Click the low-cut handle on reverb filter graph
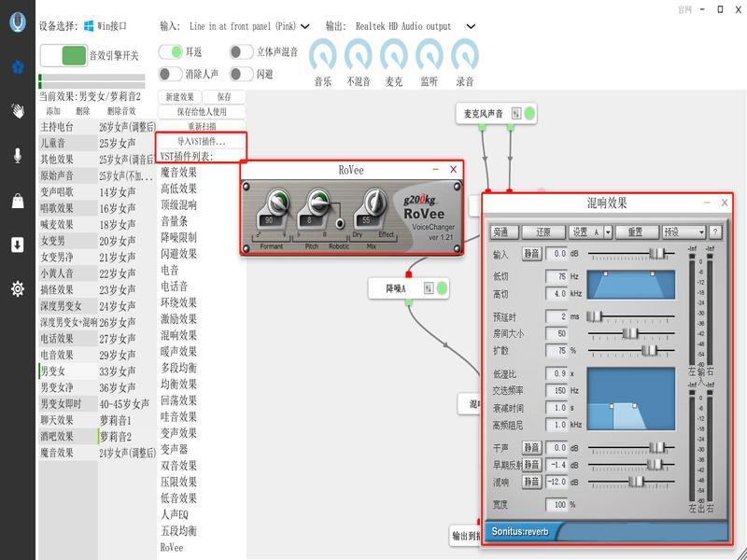The height and width of the screenshot is (560, 747). point(605,273)
